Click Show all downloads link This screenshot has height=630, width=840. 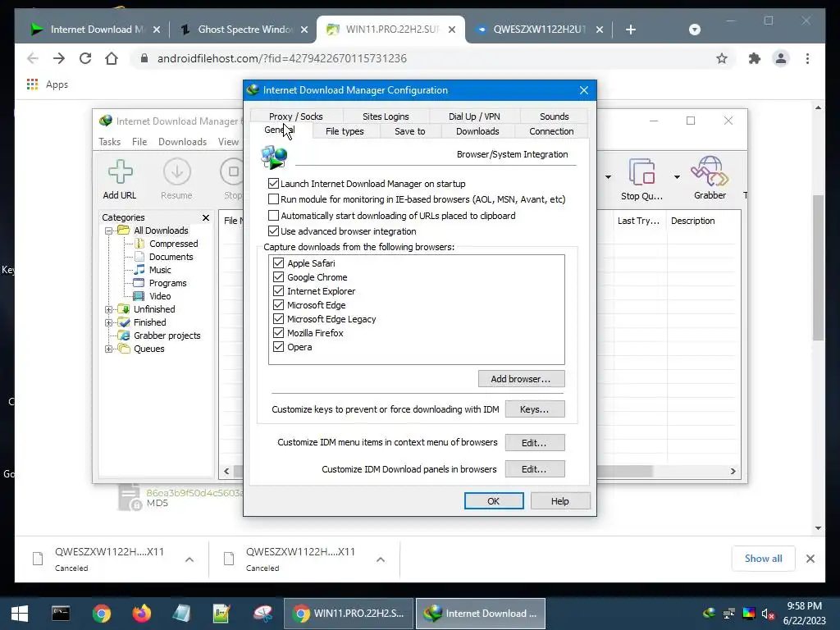point(764,558)
